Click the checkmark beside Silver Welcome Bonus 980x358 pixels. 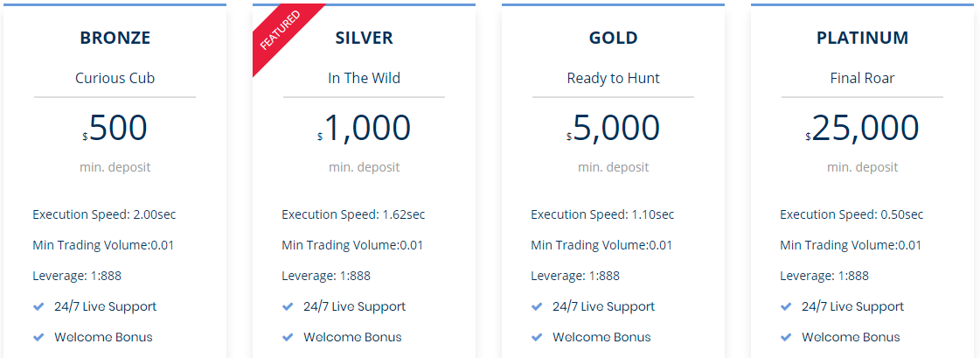[288, 337]
